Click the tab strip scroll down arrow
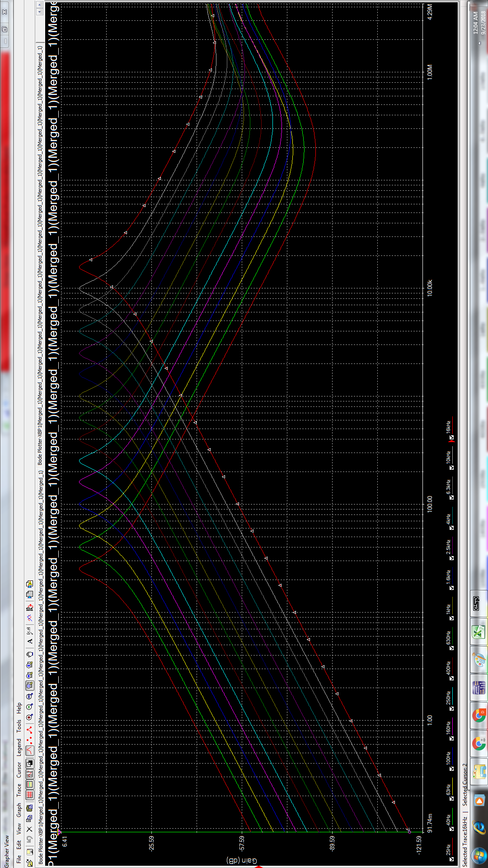Viewport: 488px width, 868px height. tap(40, 11)
